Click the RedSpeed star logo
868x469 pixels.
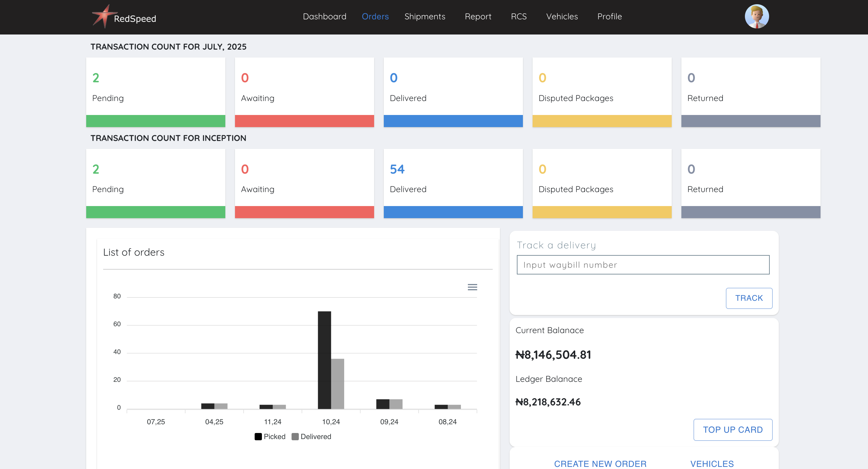104,16
